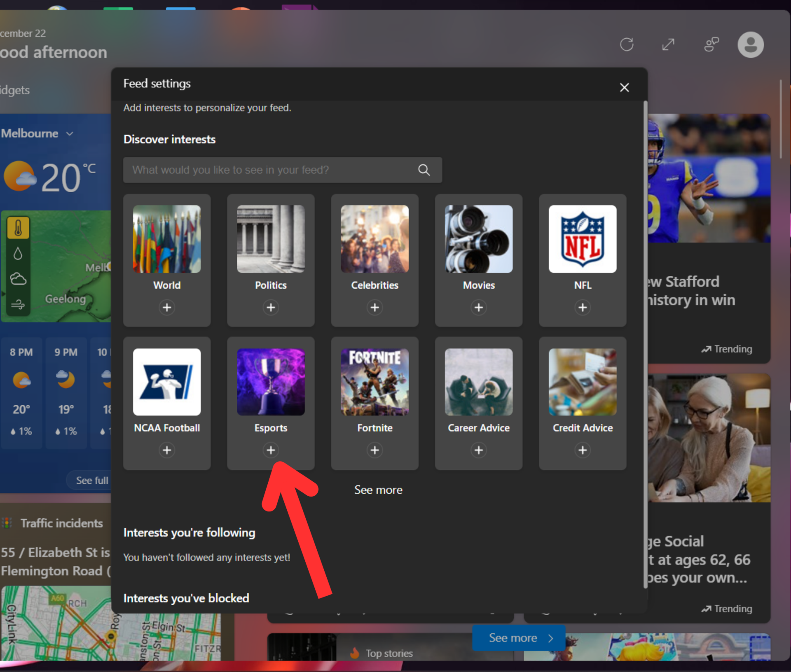Click the blue See more button
Screen dimensions: 791x672
click(x=518, y=638)
